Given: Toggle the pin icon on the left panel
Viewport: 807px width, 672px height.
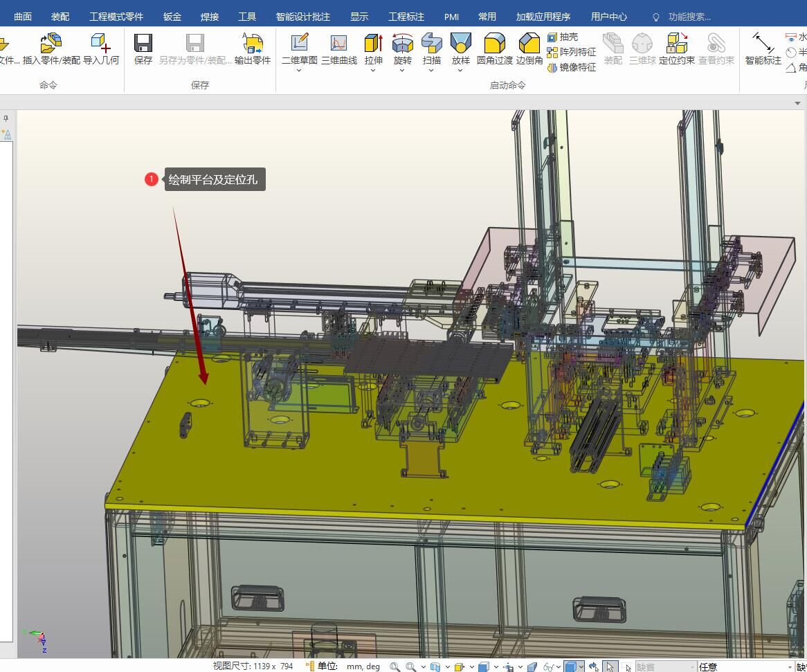Looking at the screenshot, I should point(6,118).
